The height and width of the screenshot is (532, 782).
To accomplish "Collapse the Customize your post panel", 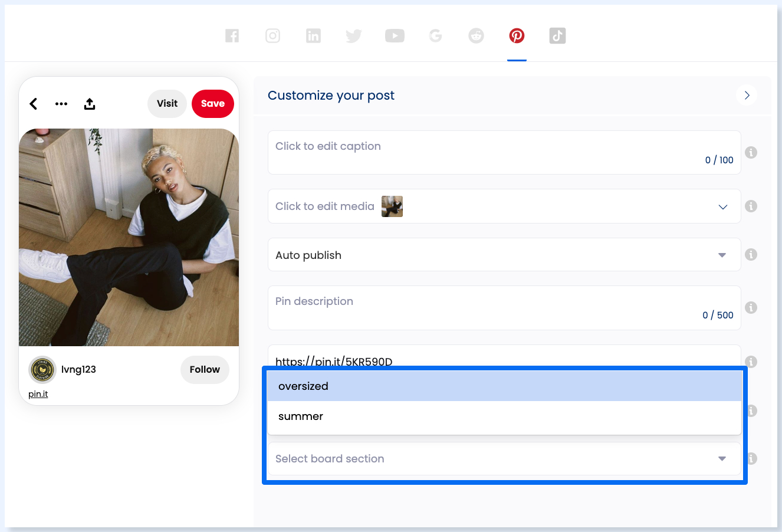I will point(747,96).
